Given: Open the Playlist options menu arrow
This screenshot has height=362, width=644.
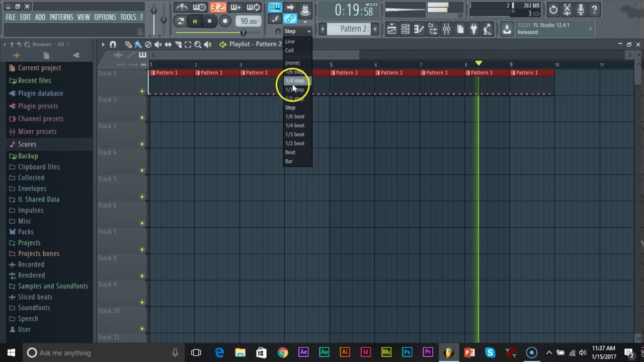Looking at the screenshot, I should pos(103,44).
